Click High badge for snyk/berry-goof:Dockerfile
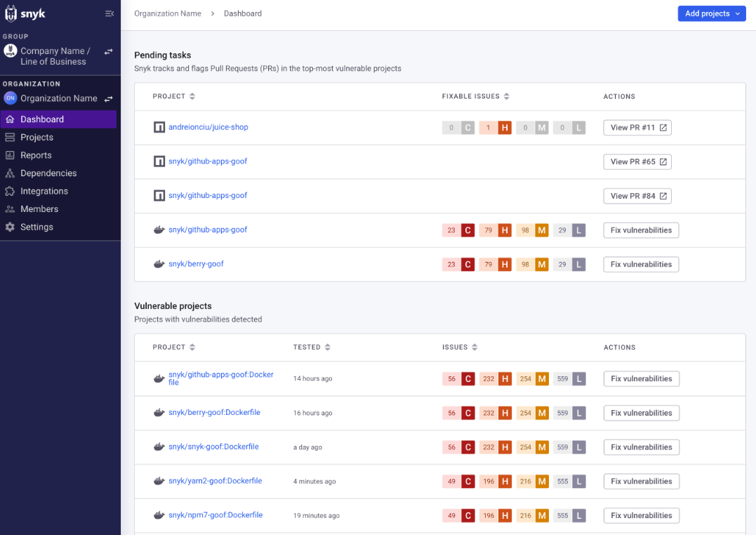The height and width of the screenshot is (535, 756). [496, 414]
